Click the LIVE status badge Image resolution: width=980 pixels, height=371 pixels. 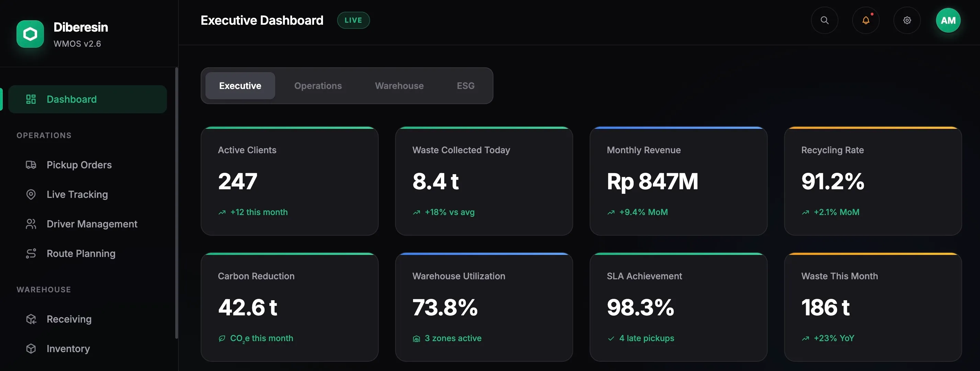(x=353, y=20)
